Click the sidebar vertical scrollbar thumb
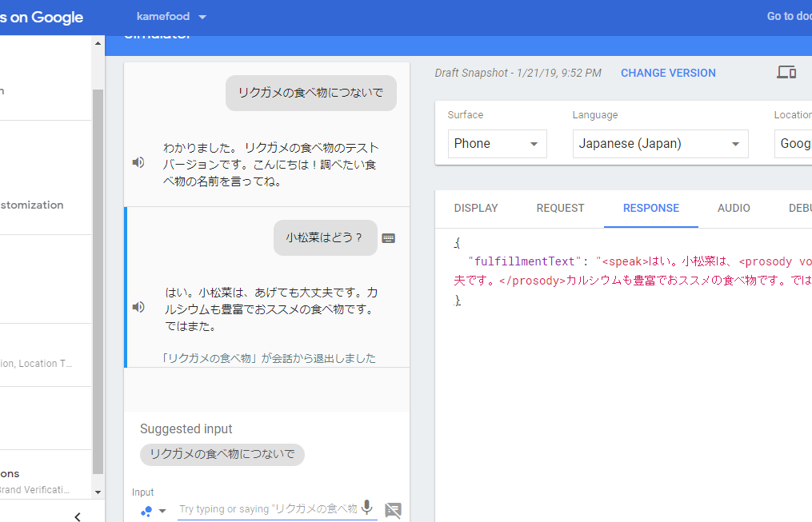This screenshot has height=522, width=812. [x=98, y=281]
